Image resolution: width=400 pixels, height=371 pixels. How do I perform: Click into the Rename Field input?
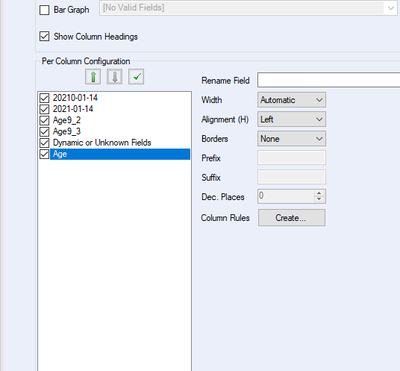(329, 80)
